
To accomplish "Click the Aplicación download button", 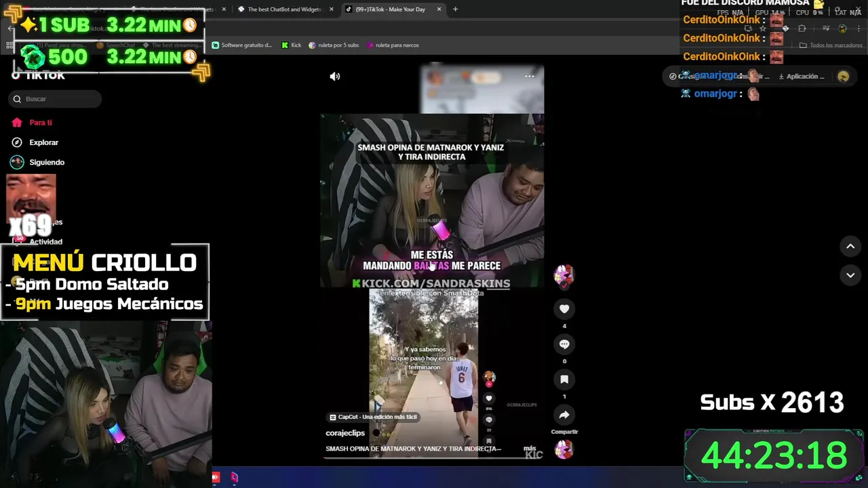I will (x=802, y=77).
